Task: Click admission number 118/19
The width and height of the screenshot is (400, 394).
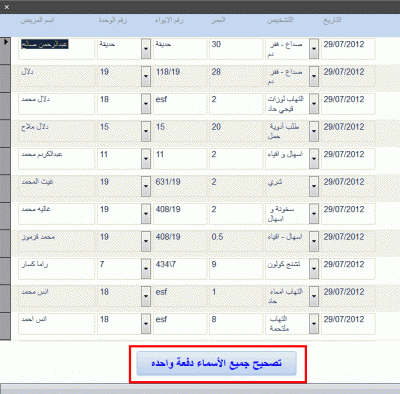Action: click(168, 72)
